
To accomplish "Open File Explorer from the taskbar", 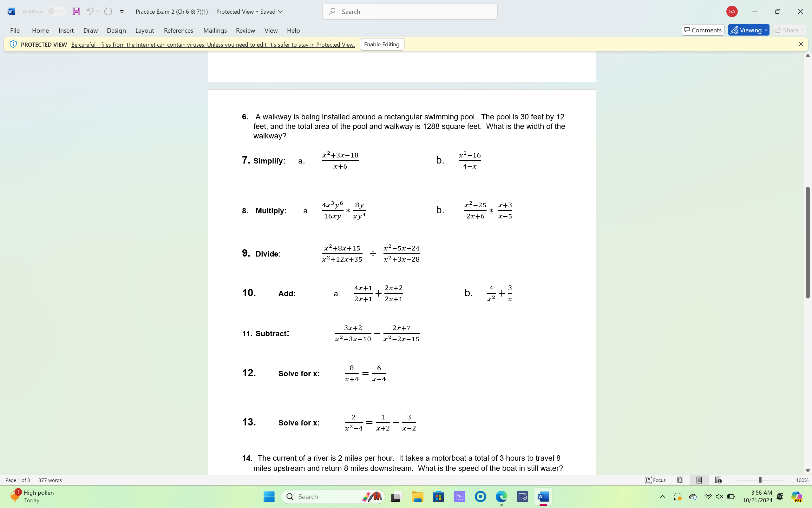I will 417,497.
